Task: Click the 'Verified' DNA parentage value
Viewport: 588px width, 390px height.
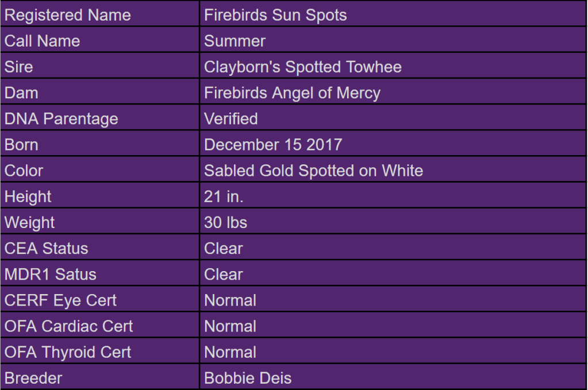Action: 230,119
